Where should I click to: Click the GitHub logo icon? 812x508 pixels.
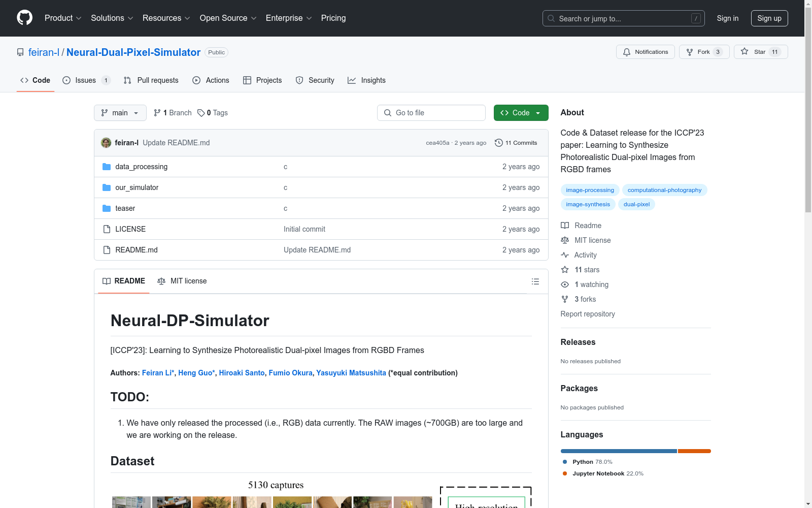24,18
